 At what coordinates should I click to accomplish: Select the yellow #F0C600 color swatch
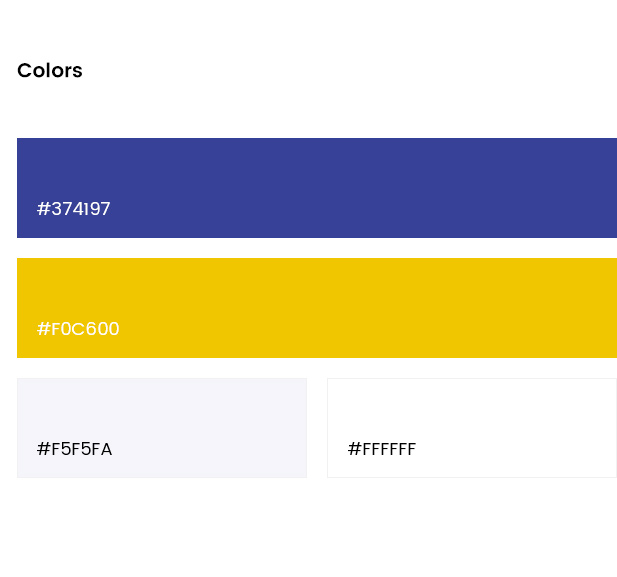click(317, 308)
